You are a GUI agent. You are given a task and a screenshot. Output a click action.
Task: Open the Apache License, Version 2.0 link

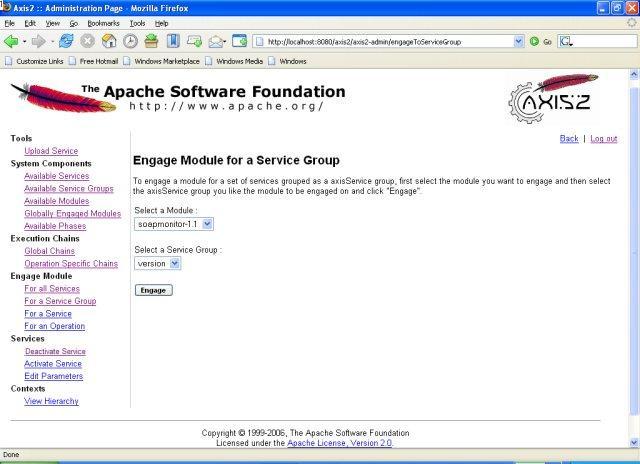pyautogui.click(x=340, y=442)
